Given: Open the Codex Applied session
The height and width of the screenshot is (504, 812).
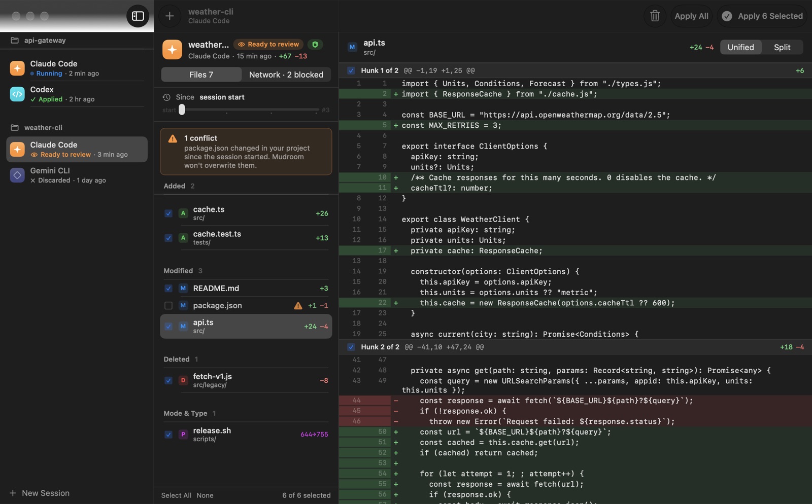Looking at the screenshot, I should pos(77,94).
